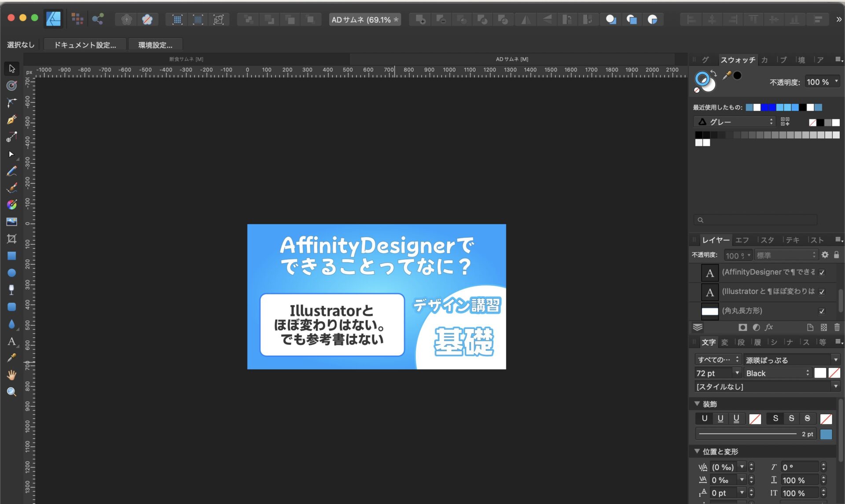Viewport: 845px width, 504px height.
Task: Select the Color Picker eyedropper tool
Action: click(x=12, y=357)
